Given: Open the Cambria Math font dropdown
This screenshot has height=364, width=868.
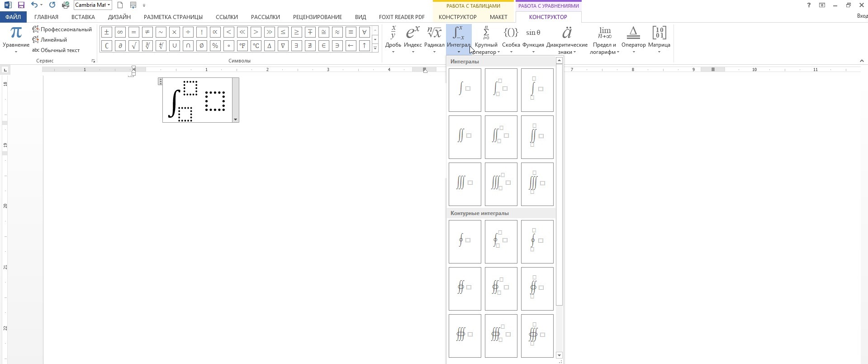Looking at the screenshot, I should (x=109, y=5).
